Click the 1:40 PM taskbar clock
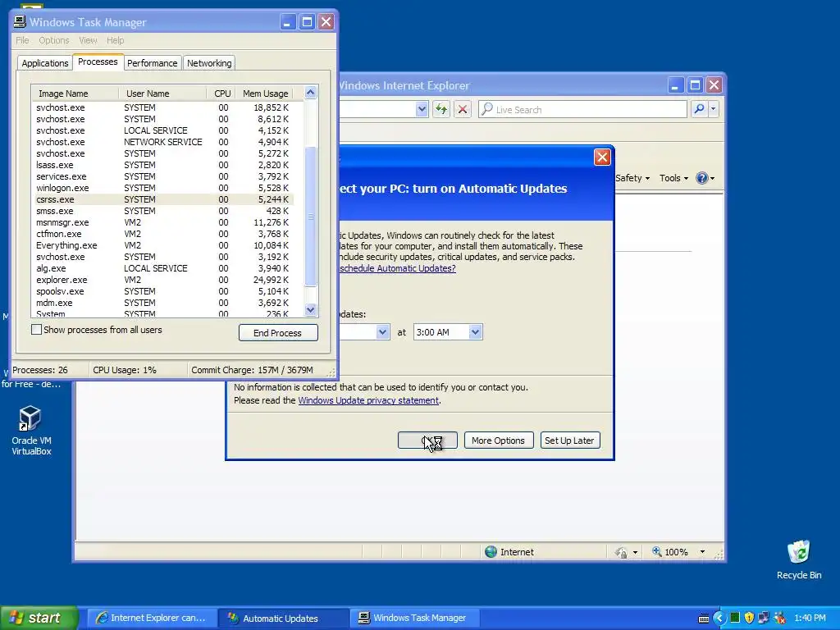Image resolution: width=840 pixels, height=630 pixels. pos(810,619)
